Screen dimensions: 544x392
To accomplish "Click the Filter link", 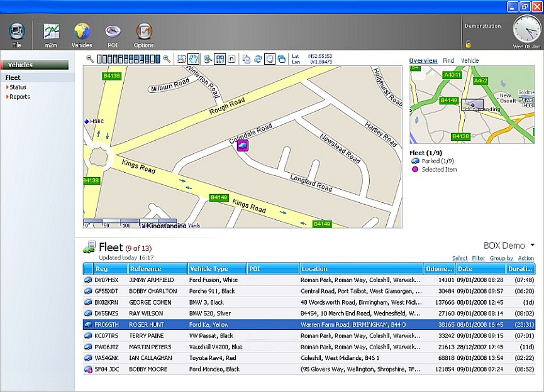I will (x=479, y=258).
